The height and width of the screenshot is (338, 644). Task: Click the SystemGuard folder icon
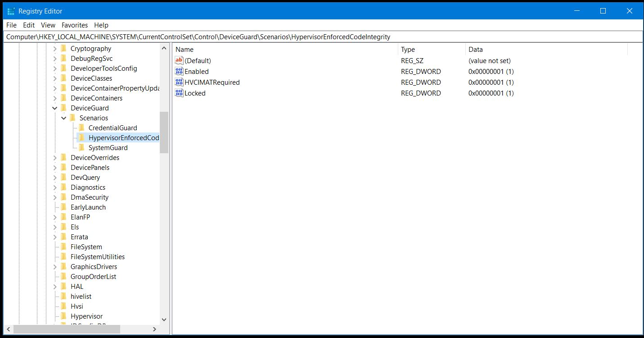pyautogui.click(x=81, y=148)
